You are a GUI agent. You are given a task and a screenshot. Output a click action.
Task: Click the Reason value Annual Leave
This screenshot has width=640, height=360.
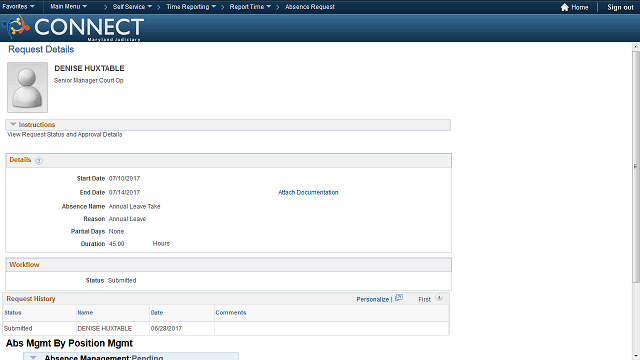[127, 219]
